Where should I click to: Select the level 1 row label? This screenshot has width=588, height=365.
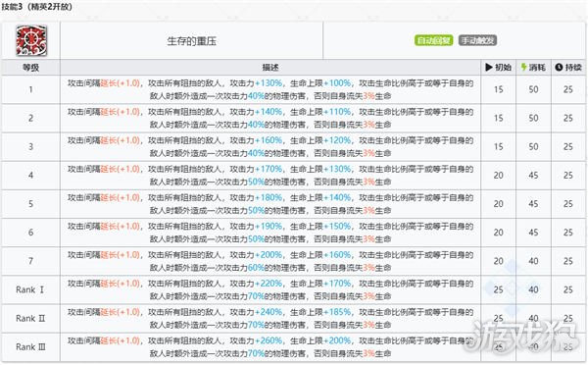[30, 89]
